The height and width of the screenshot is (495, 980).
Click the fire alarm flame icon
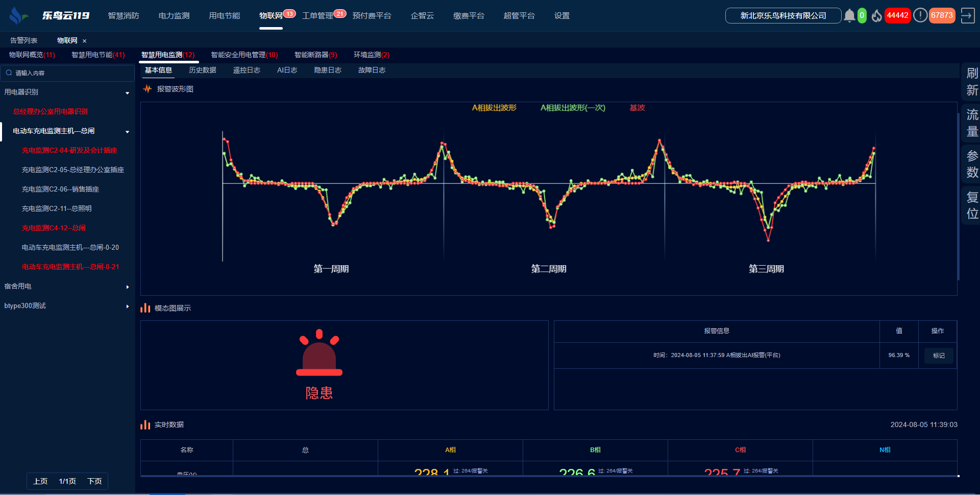tap(876, 16)
